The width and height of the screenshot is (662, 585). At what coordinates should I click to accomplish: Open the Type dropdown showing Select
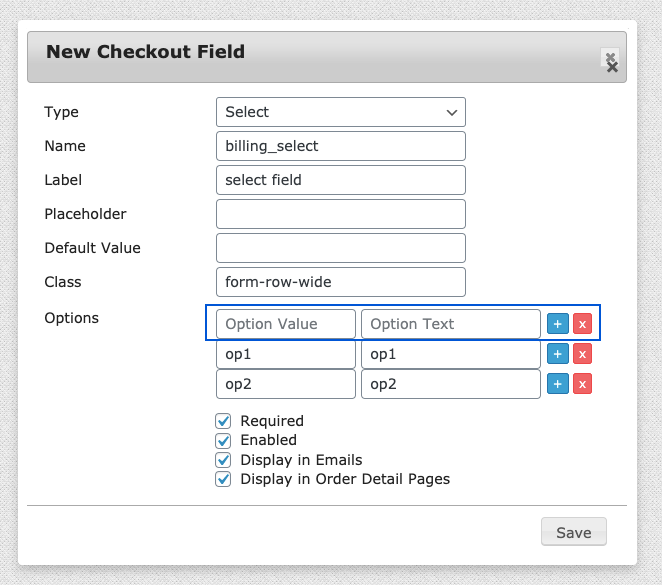341,112
